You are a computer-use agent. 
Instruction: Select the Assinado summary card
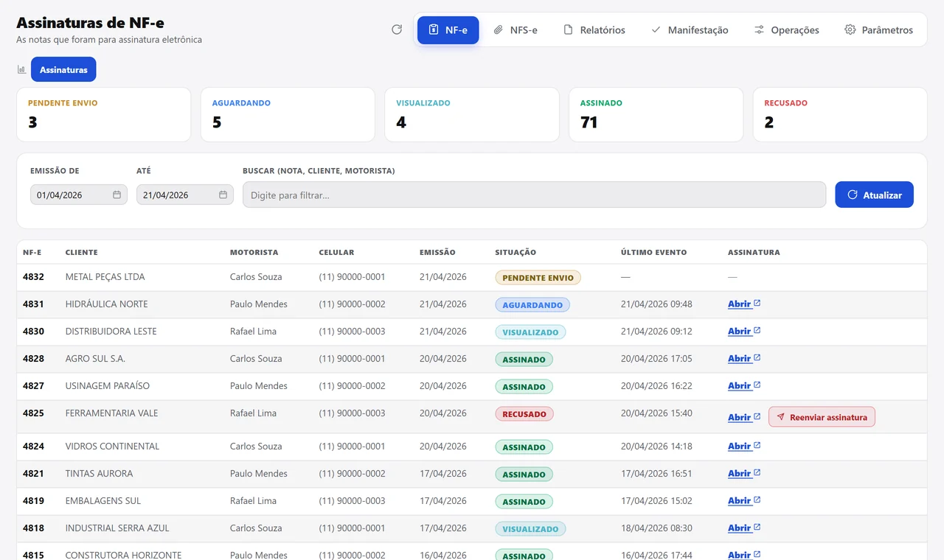(x=656, y=114)
